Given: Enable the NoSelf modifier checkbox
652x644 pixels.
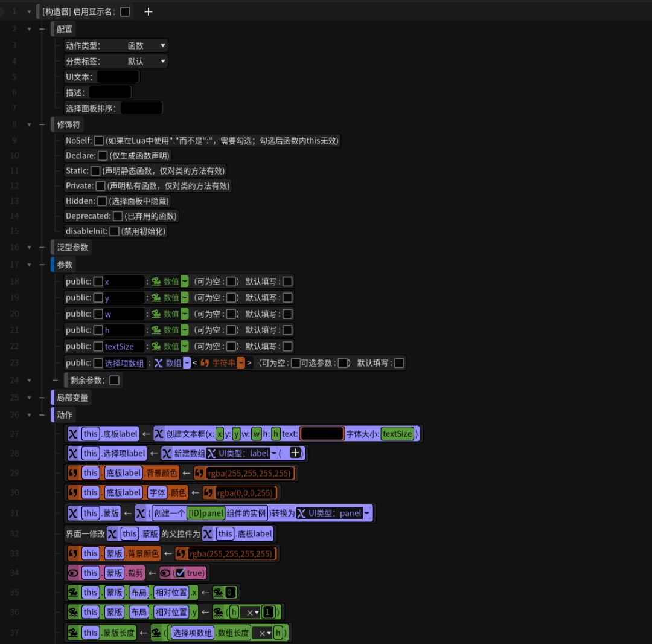Looking at the screenshot, I should pyautogui.click(x=99, y=141).
